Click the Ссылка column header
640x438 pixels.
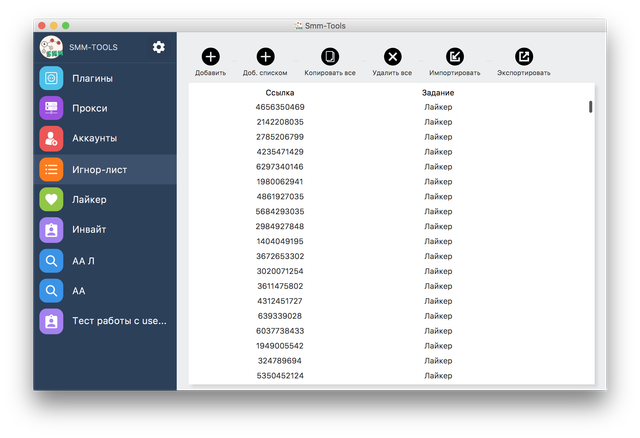[x=280, y=93]
